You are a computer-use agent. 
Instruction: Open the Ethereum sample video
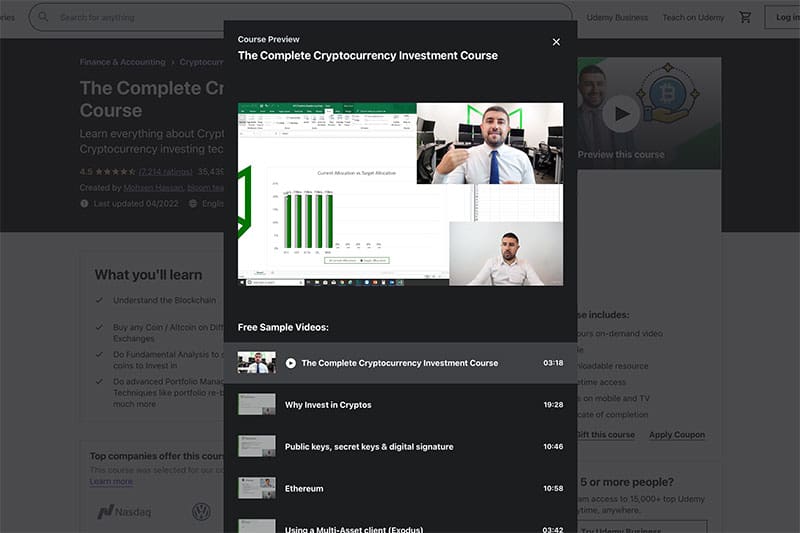coord(400,488)
